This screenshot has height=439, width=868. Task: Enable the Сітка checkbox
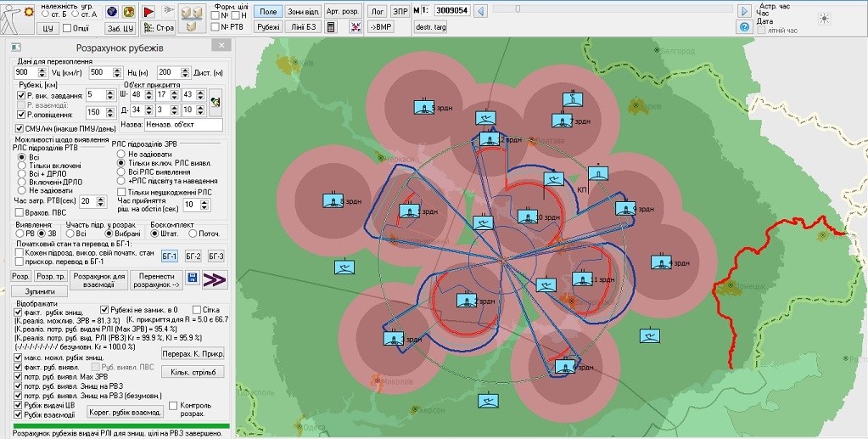click(x=197, y=310)
